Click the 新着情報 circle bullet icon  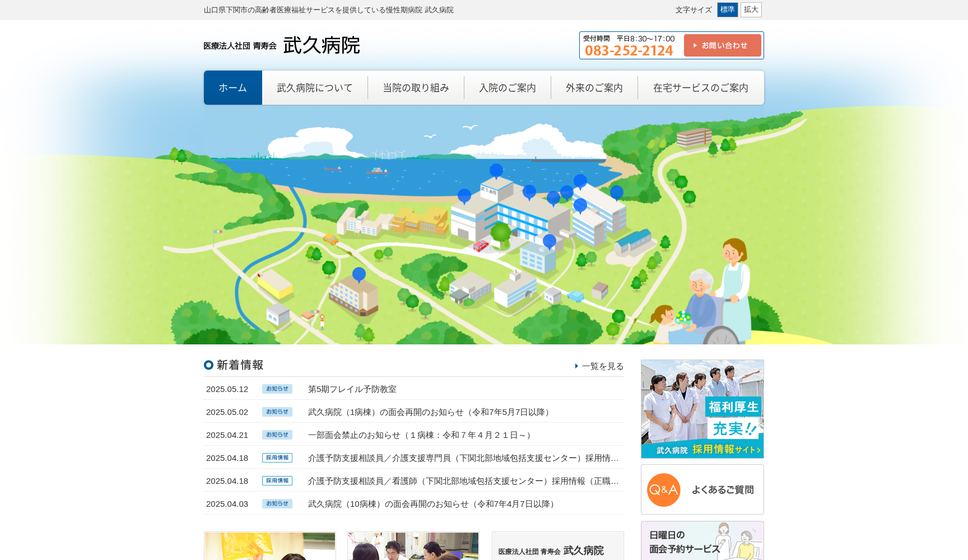click(x=208, y=365)
